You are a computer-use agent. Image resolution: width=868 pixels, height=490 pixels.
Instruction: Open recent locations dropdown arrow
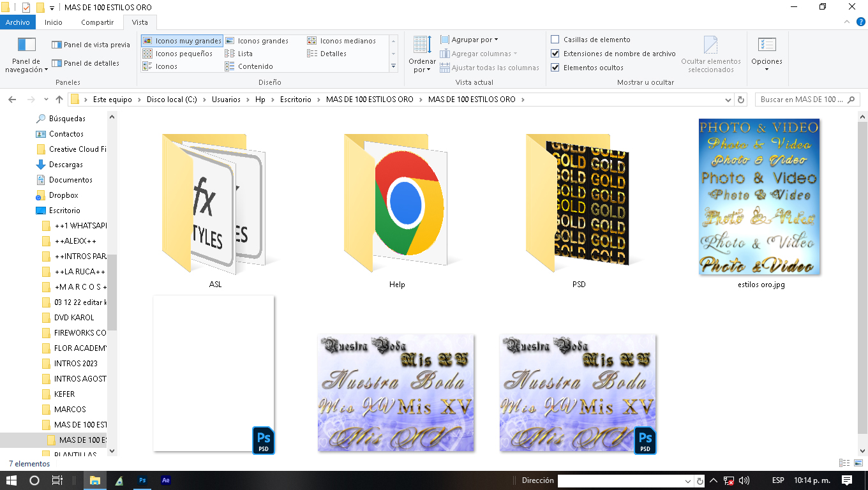46,100
